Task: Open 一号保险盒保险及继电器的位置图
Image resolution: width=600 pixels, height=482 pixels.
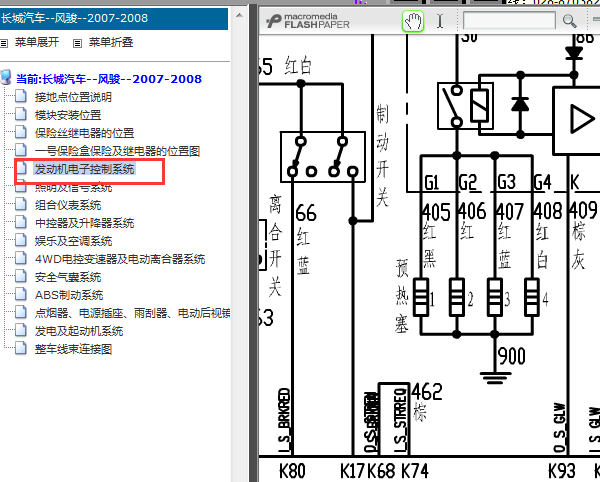Action: [x=117, y=151]
